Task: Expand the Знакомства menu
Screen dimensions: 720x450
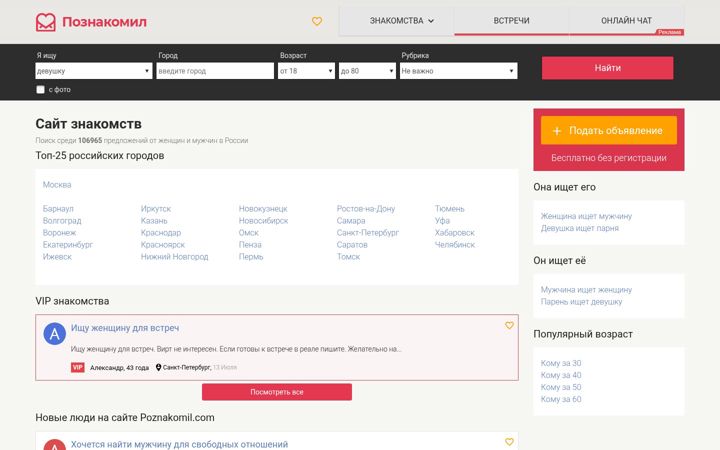Action: tap(396, 21)
